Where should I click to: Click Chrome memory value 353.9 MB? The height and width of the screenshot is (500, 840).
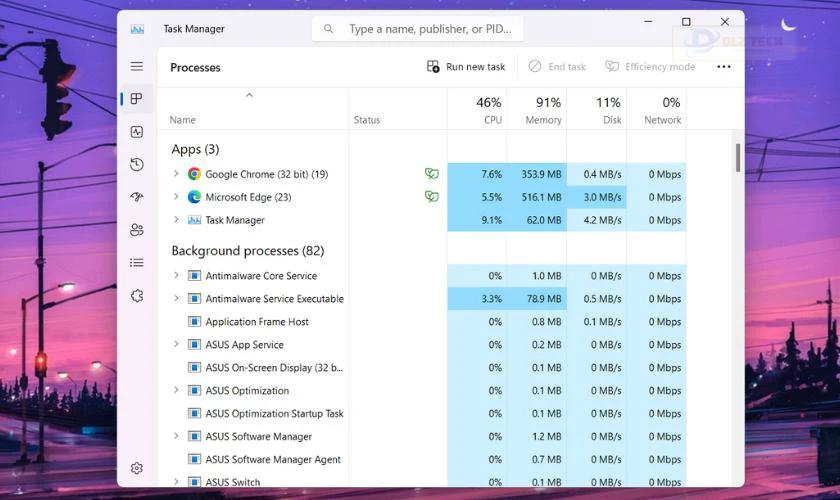pos(541,174)
